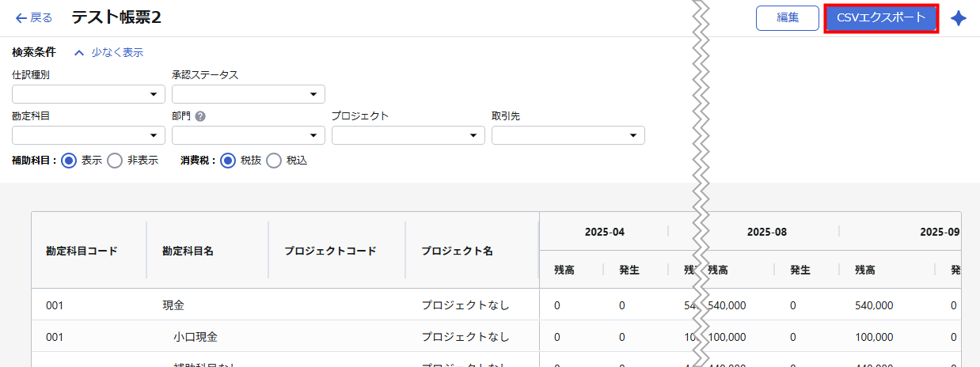Click the help icon beside 部門
The image size is (980, 367).
coord(200,116)
